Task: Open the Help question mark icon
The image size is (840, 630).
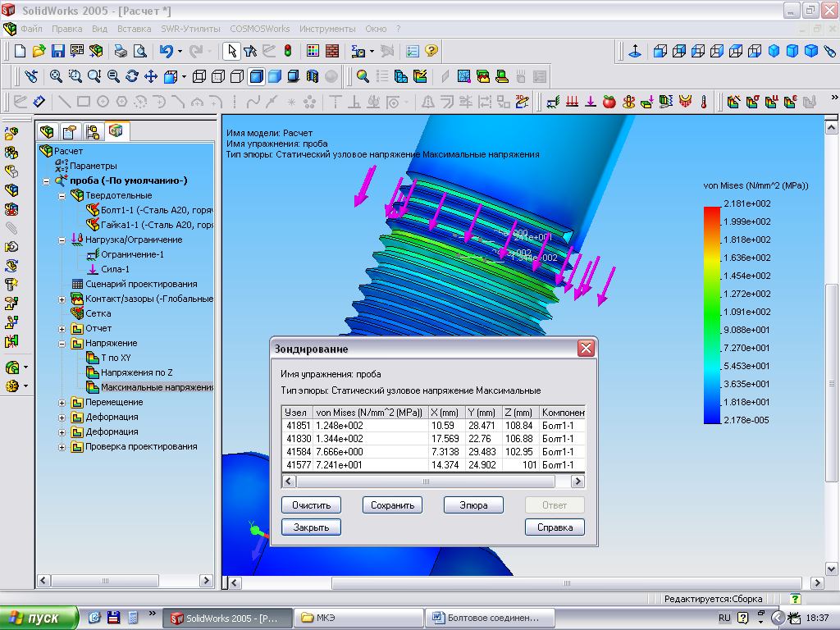Action: [x=431, y=51]
